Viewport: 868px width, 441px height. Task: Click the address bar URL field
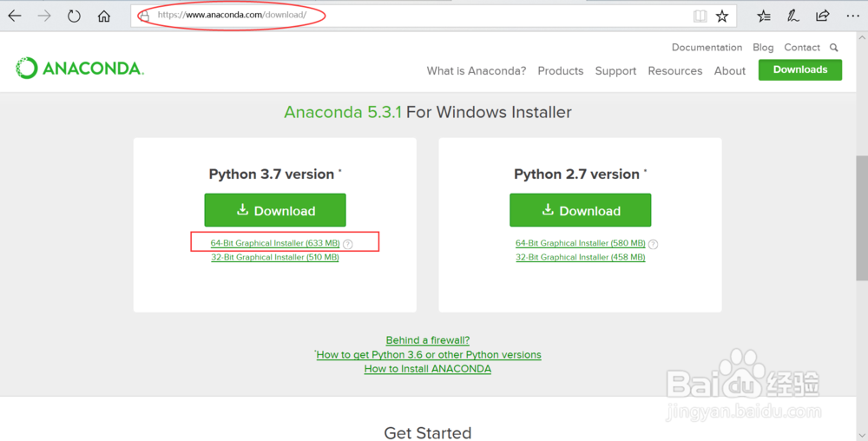point(347,16)
